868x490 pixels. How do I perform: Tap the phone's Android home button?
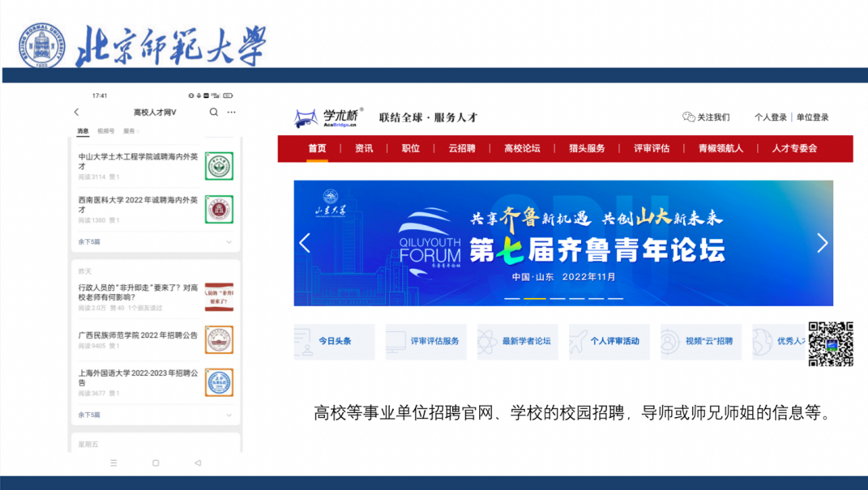coord(156,463)
